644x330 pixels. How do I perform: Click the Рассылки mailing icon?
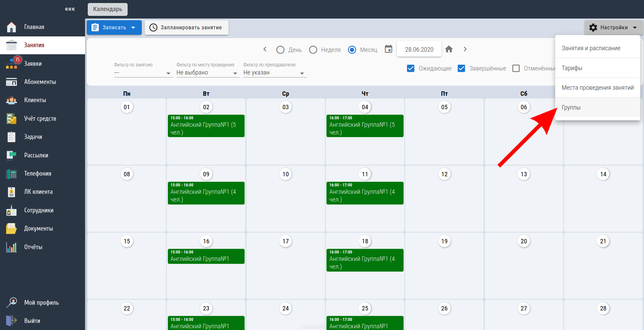point(11,155)
